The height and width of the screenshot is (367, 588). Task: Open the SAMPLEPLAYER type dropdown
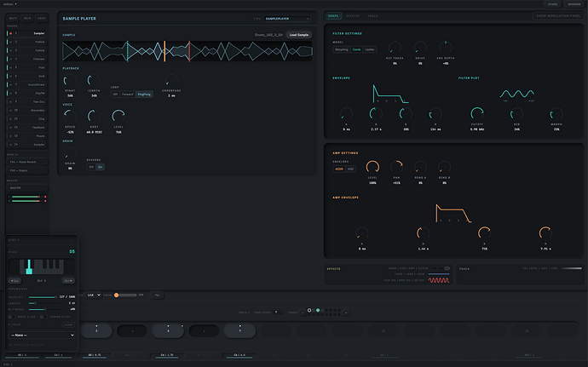click(287, 19)
